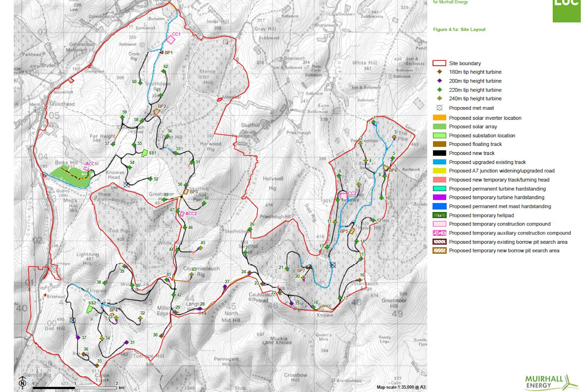
Task: Click the existing borrow pit search area legend symbol
Action: pyautogui.click(x=439, y=242)
